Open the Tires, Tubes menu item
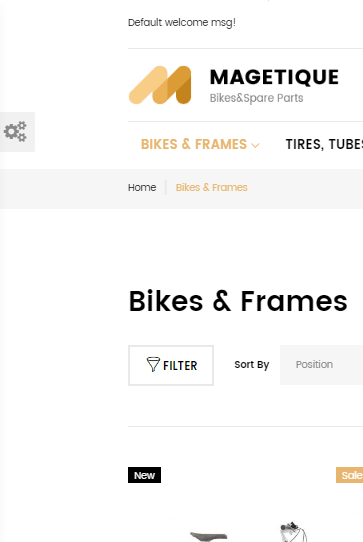The image size is (363, 542). (x=324, y=144)
